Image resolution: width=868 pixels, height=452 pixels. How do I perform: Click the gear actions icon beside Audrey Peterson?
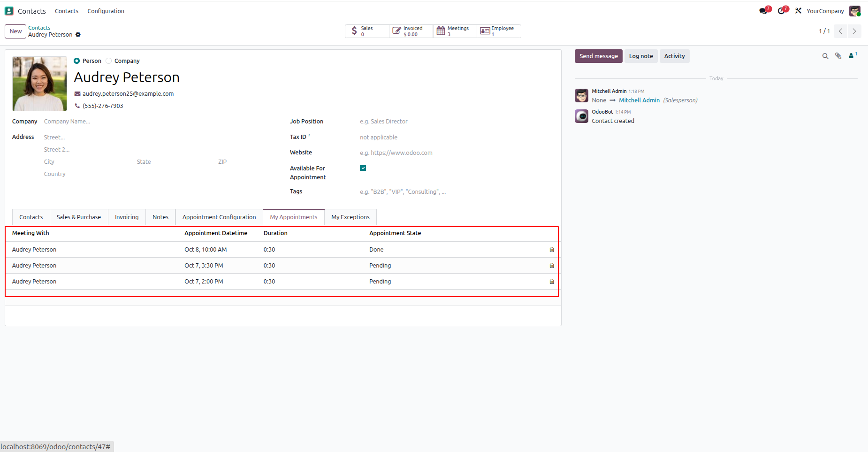[x=78, y=35]
